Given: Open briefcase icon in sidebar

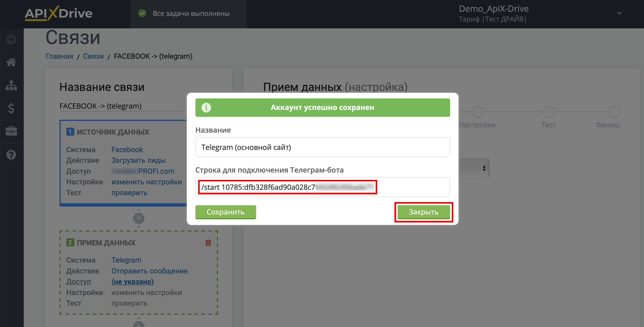Looking at the screenshot, I should [x=11, y=131].
